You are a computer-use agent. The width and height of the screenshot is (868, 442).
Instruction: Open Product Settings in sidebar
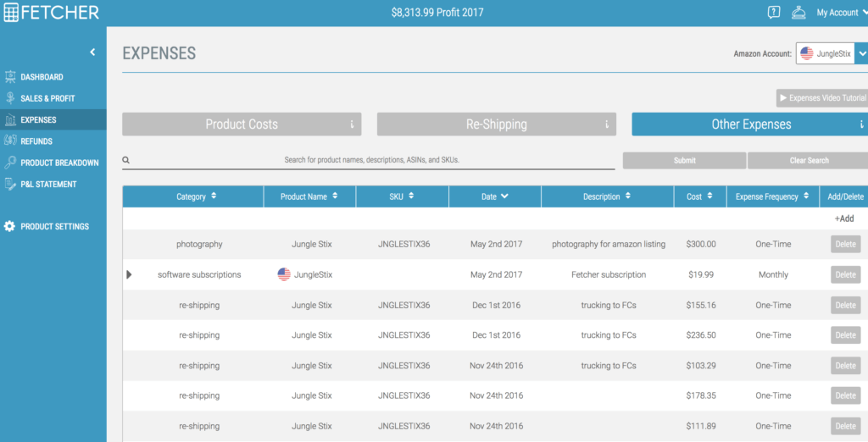coord(55,226)
